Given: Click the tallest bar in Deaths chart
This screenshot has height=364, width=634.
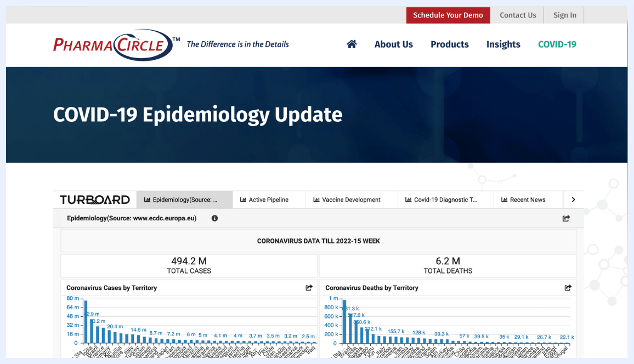Looking at the screenshot, I should tap(344, 322).
